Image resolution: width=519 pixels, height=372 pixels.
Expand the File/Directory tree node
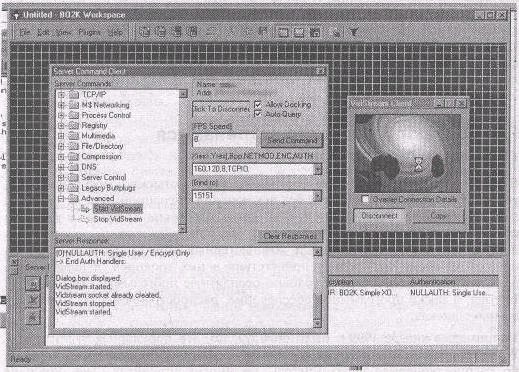coord(61,146)
